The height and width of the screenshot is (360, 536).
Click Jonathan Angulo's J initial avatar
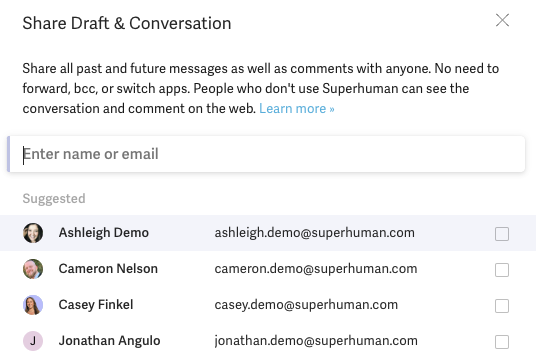click(x=33, y=341)
